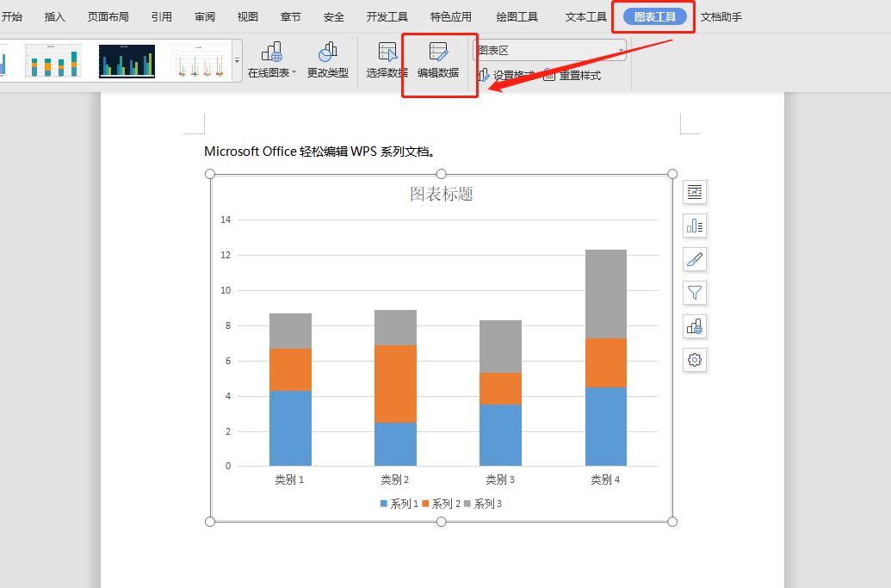Open chart settings gear icon
Screen dimensions: 891x588
coord(695,360)
